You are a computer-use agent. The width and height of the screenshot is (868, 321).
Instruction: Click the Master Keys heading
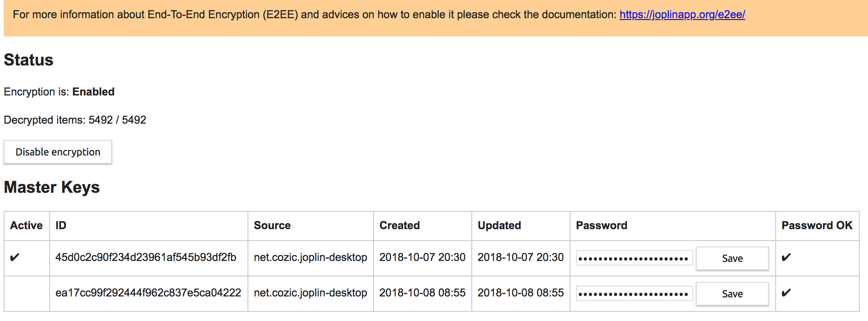coord(52,187)
